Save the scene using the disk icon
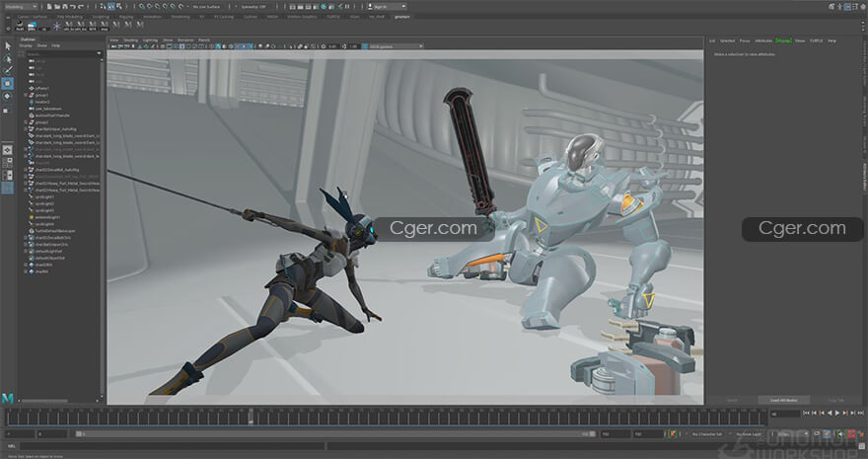This screenshot has width=868, height=459. [65, 6]
